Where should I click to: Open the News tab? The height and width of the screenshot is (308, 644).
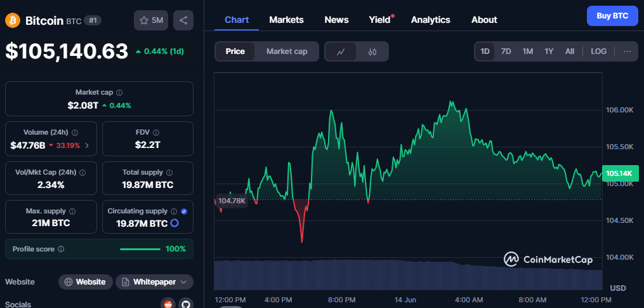coord(336,20)
